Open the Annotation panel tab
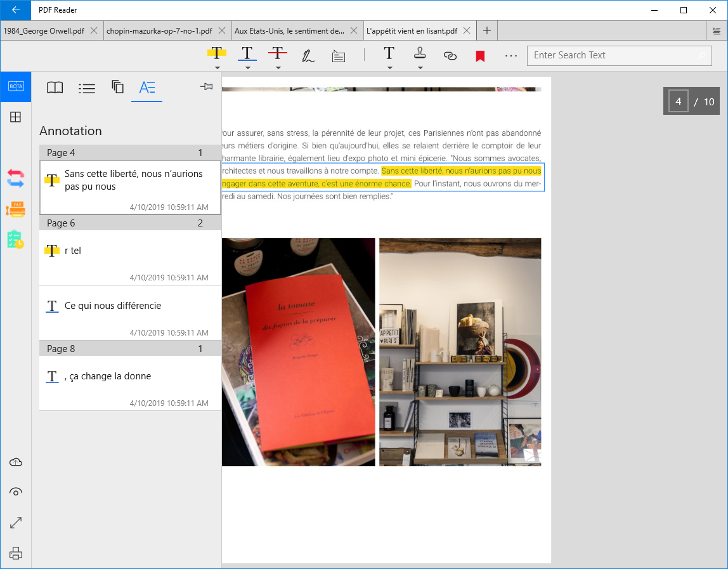The height and width of the screenshot is (569, 728). 147,88
